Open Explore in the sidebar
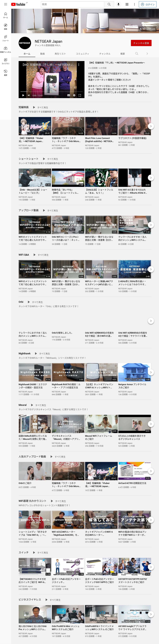 point(5,27)
